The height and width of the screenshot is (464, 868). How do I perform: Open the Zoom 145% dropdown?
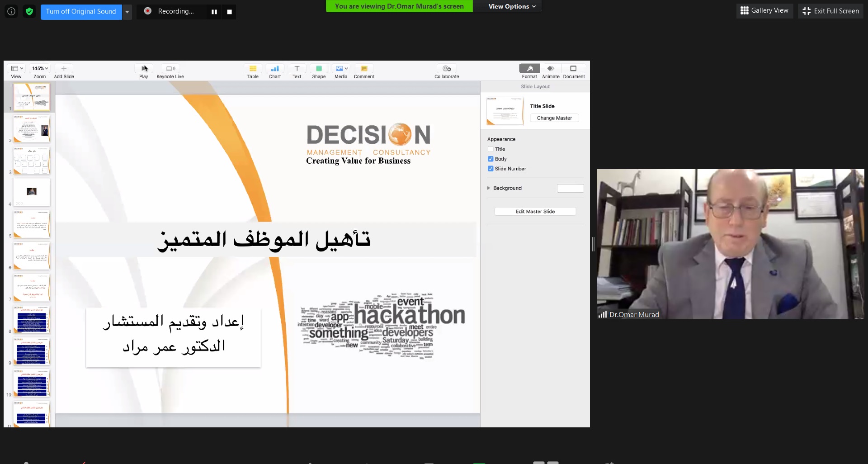point(40,69)
